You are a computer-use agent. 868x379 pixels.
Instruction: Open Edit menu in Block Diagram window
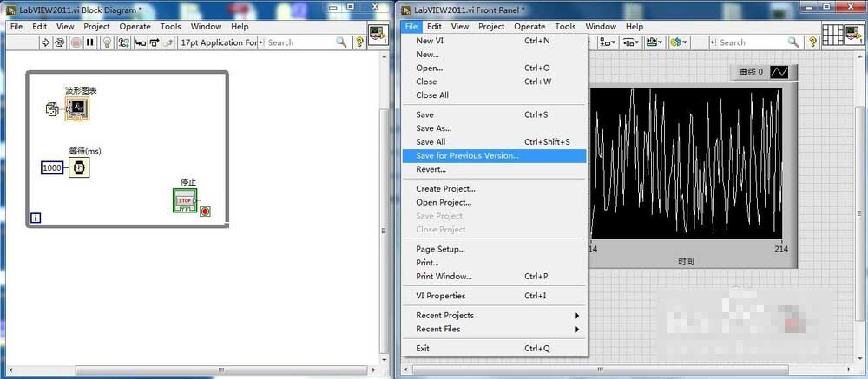(39, 26)
